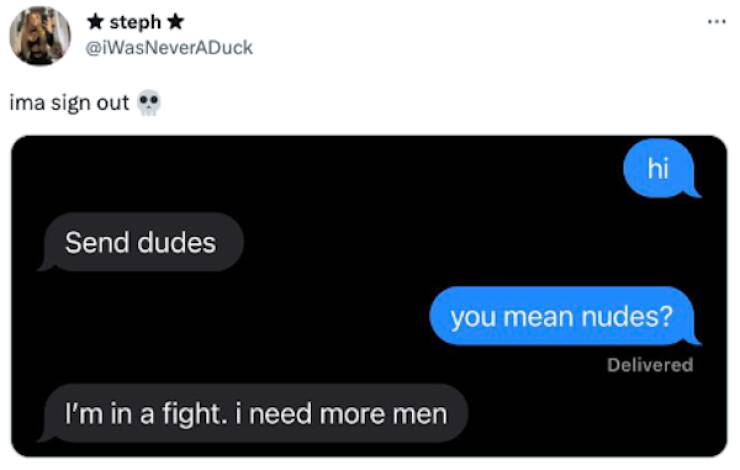Click the word "dudes" in gray bubble
Screen dimensions: 740x470
[177, 243]
